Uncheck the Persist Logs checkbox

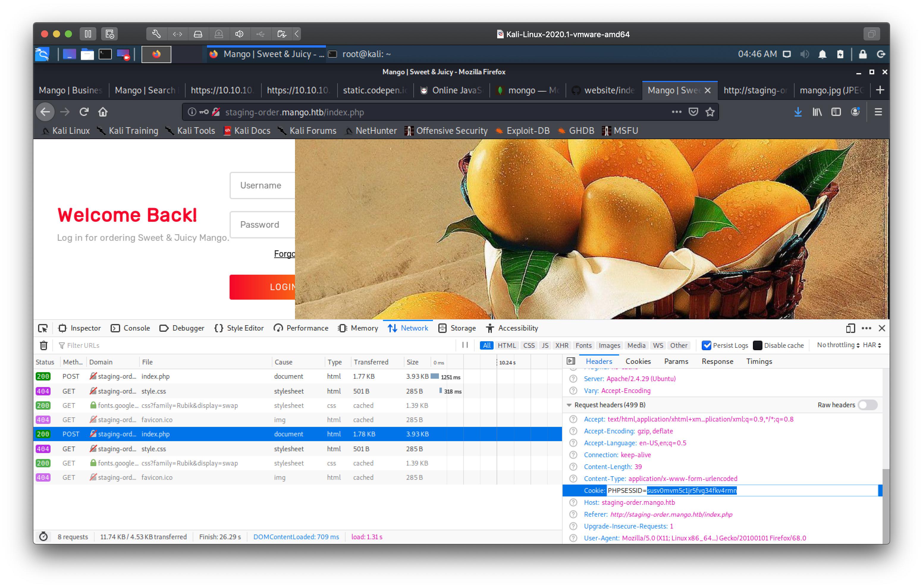pos(706,345)
